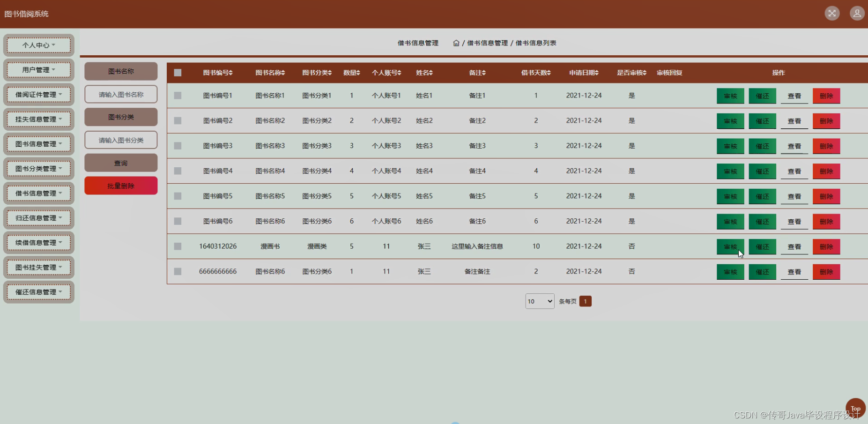The width and height of the screenshot is (868, 424).
Task: Click the Top floating button to scroll up
Action: (x=855, y=408)
